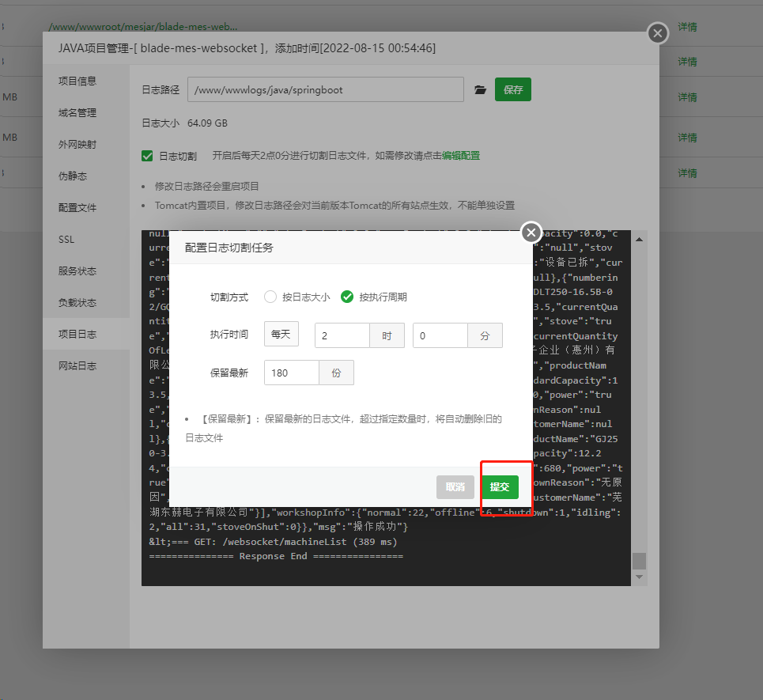Open the 域名管理 sidebar tab
763x700 pixels.
[x=87, y=112]
